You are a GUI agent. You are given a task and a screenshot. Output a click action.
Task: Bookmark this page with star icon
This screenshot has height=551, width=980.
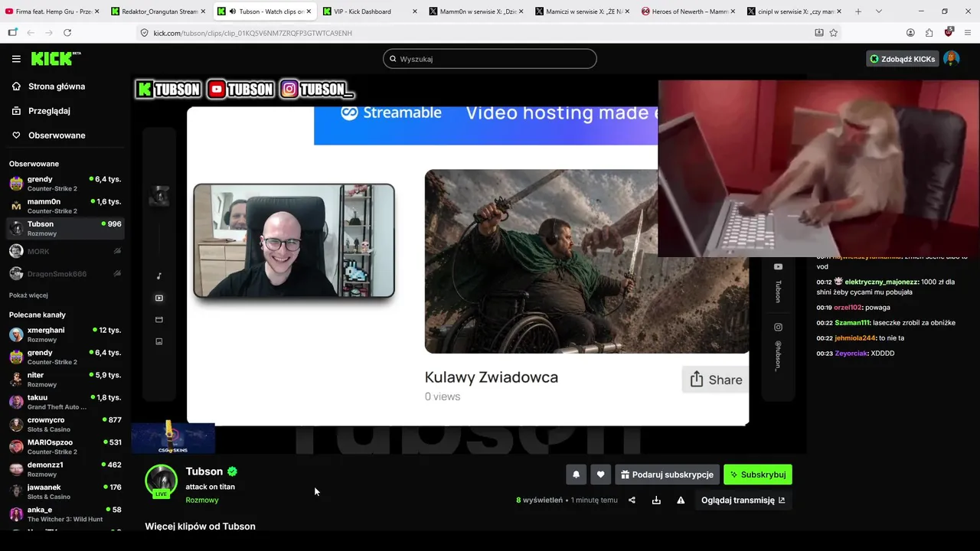tap(833, 33)
